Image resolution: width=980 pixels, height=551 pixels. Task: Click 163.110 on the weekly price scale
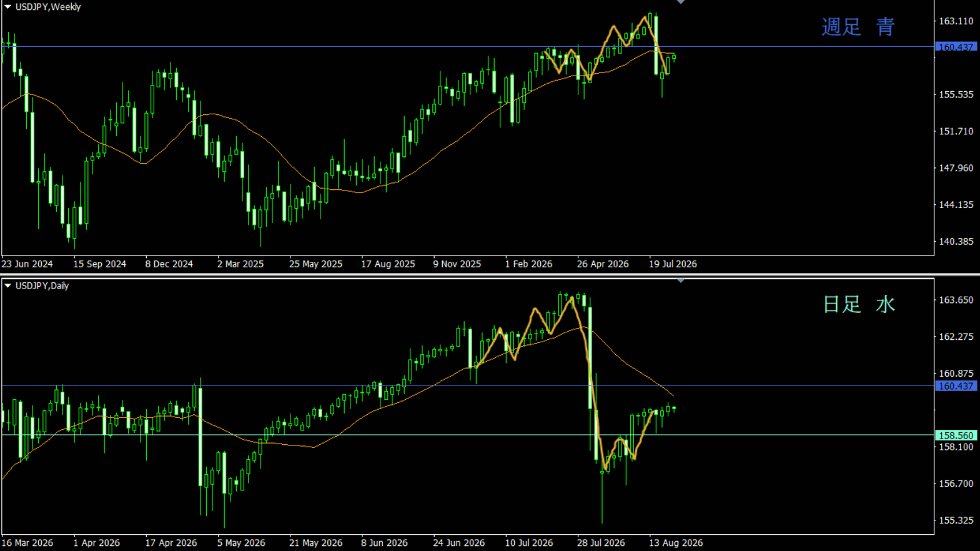pos(956,21)
